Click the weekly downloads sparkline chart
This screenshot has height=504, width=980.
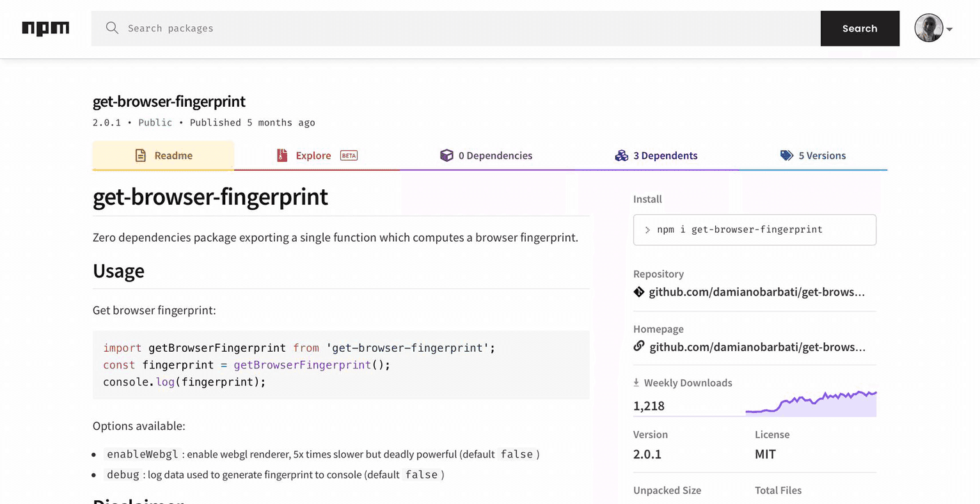point(811,400)
